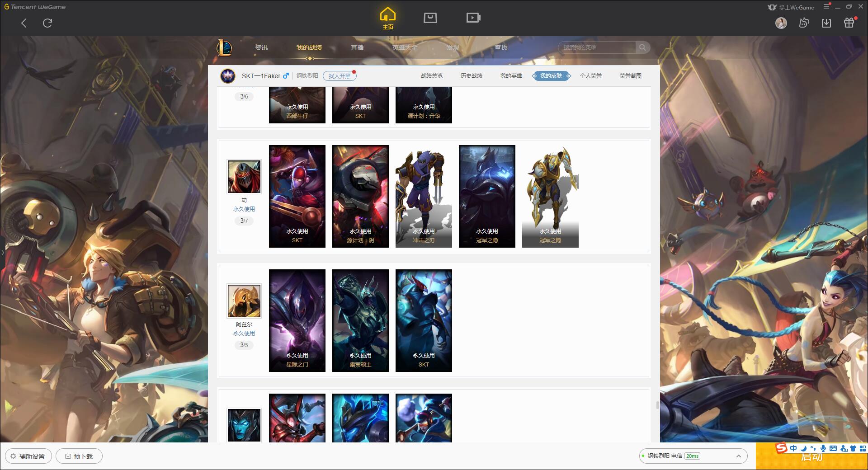Open the 阿兹尔 SKT skin card
The image size is (868, 470).
tap(424, 320)
